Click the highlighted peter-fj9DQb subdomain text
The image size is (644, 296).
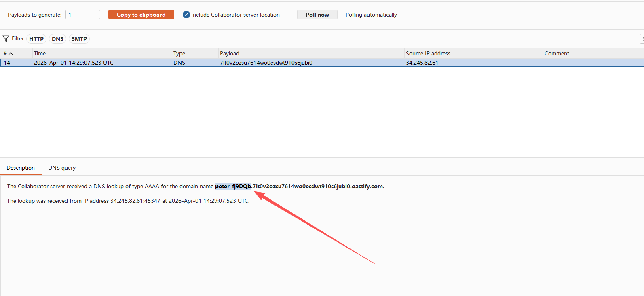click(x=233, y=186)
